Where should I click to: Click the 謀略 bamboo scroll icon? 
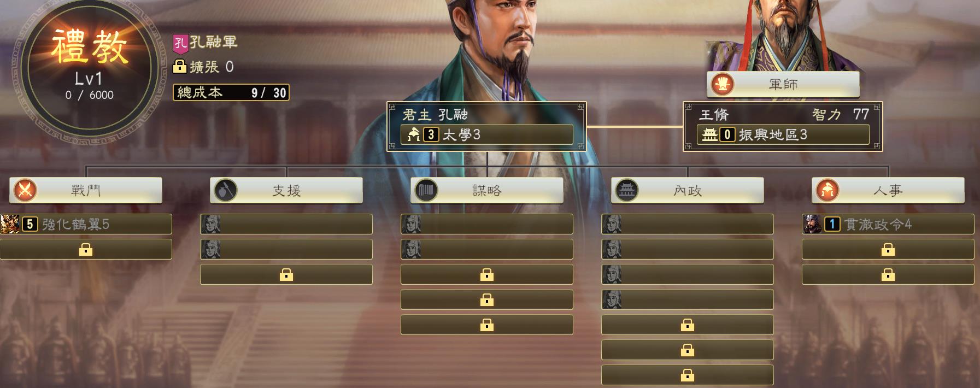(426, 190)
